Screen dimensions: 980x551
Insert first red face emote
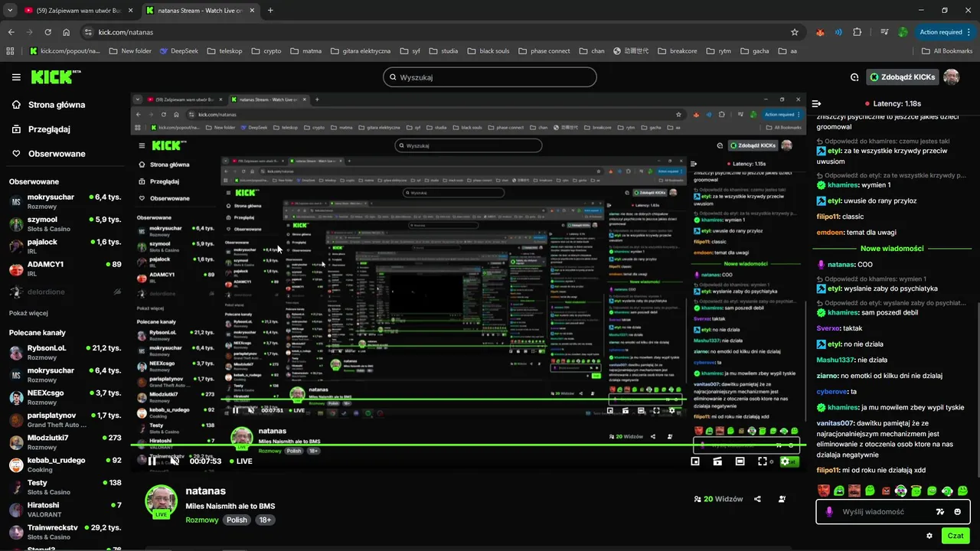click(x=823, y=491)
